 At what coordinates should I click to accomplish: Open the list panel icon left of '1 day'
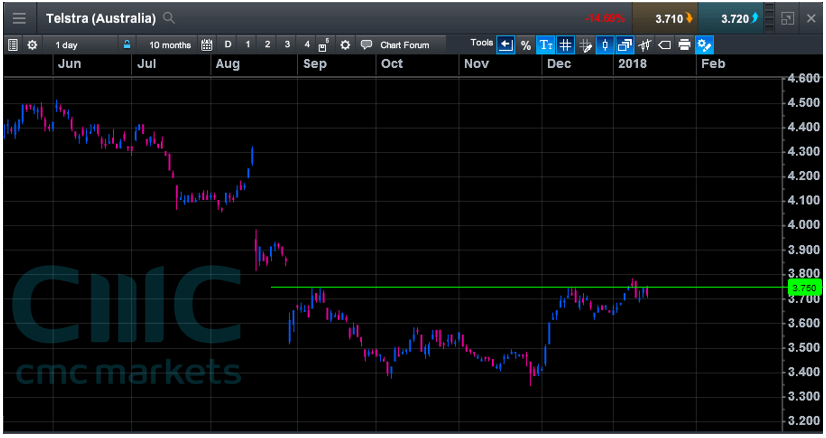point(13,45)
